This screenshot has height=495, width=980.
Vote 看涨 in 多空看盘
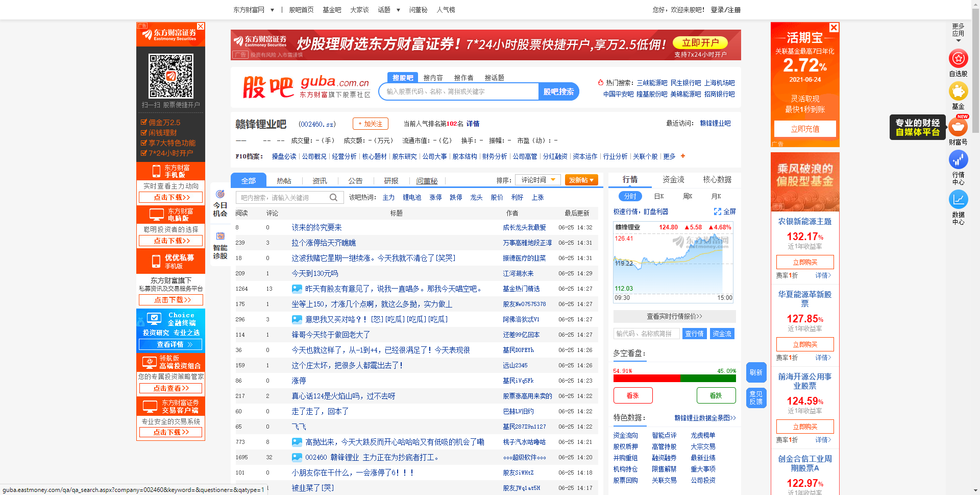click(633, 395)
